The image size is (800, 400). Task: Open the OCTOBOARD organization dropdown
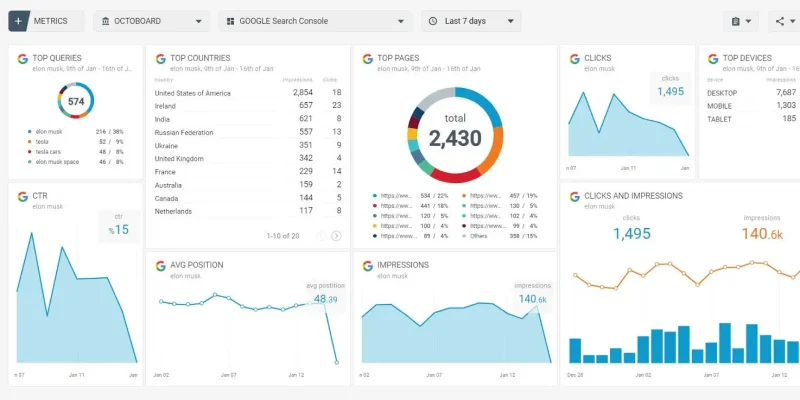(152, 21)
